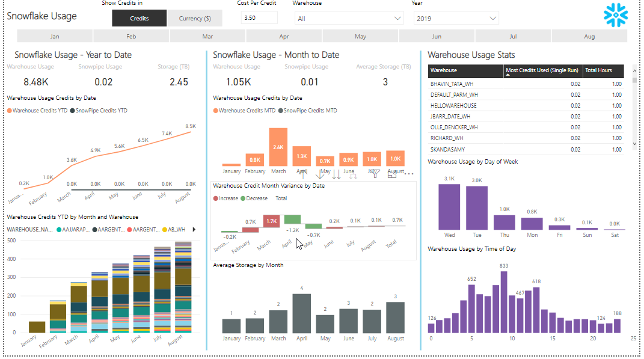The width and height of the screenshot is (644, 359).
Task: Click the March 2.6K orange bar
Action: click(x=278, y=147)
